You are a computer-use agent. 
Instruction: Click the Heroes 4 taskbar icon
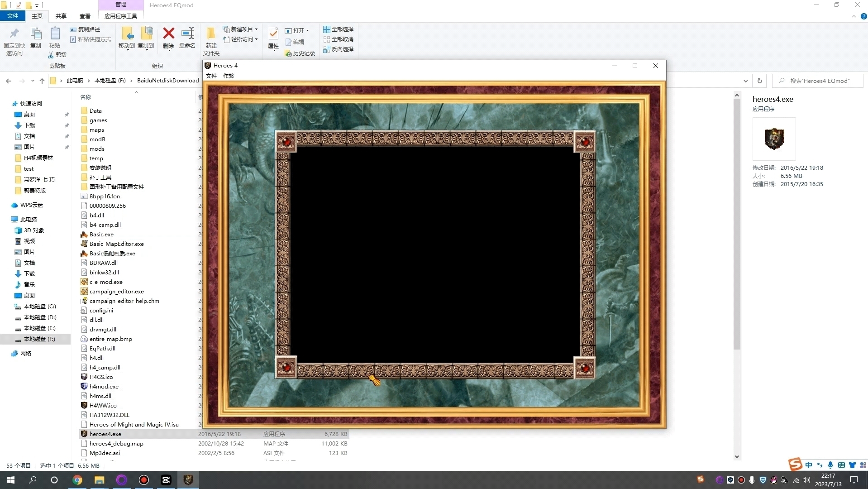coord(188,480)
